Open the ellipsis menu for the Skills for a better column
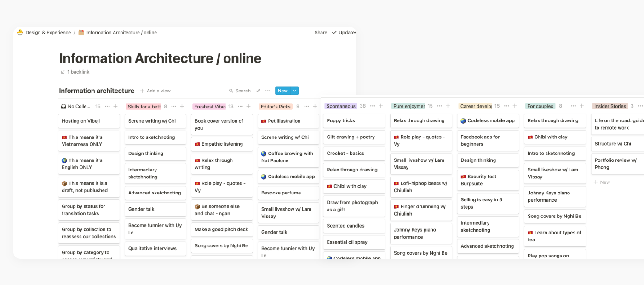Screen dimensions: 644x285 (x=174, y=107)
